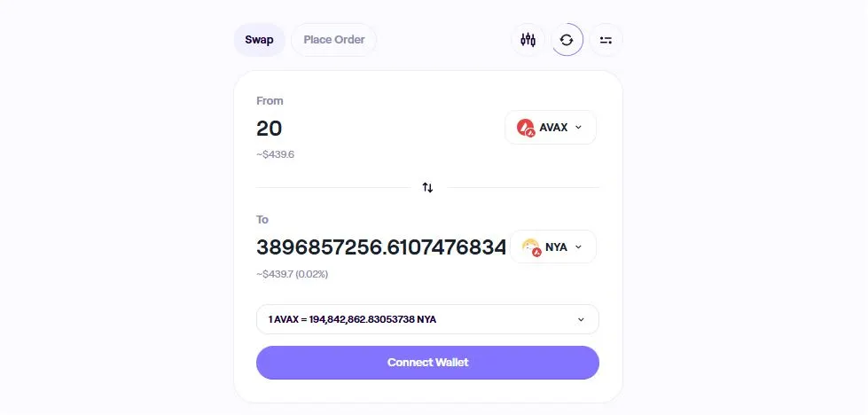Click the ~$439.7 (0.02%) To estimate

(293, 274)
